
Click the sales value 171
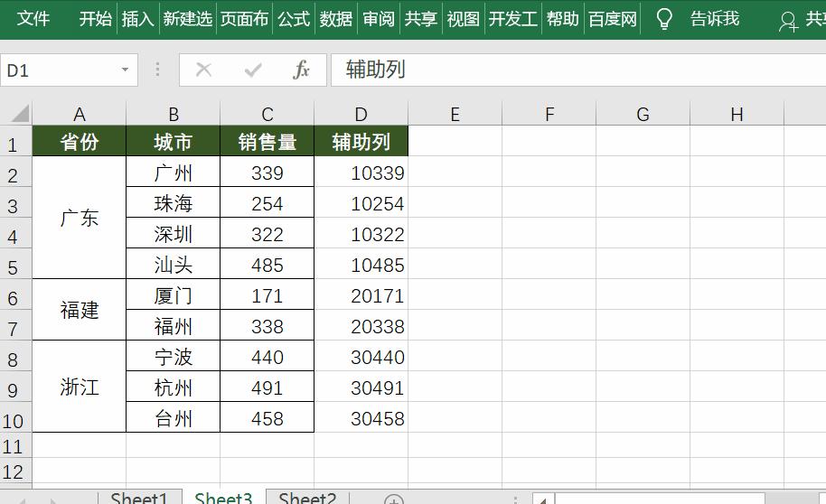268,294
